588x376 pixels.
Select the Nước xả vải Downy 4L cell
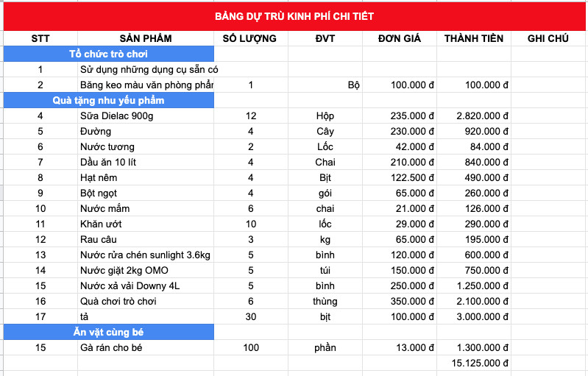click(146, 285)
